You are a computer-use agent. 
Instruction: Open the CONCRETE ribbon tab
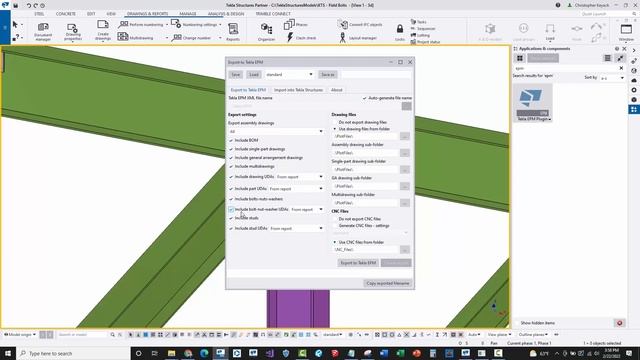click(66, 14)
